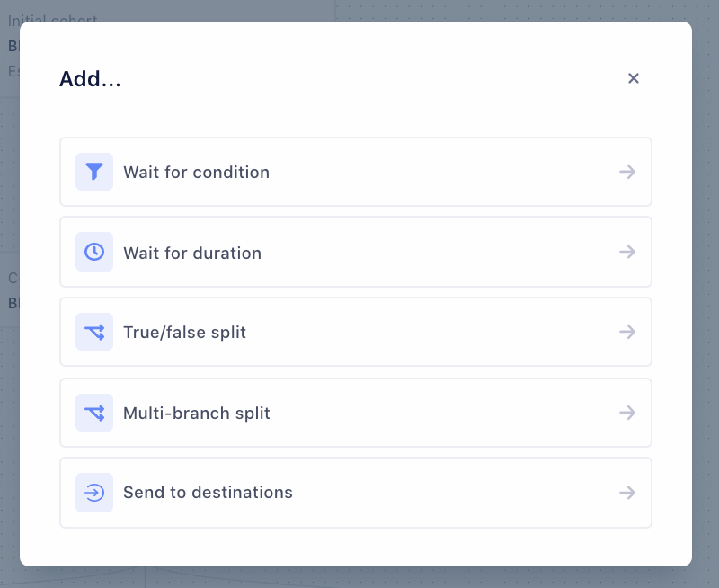
Task: Open Wait for condition via its right arrow
Action: click(627, 172)
